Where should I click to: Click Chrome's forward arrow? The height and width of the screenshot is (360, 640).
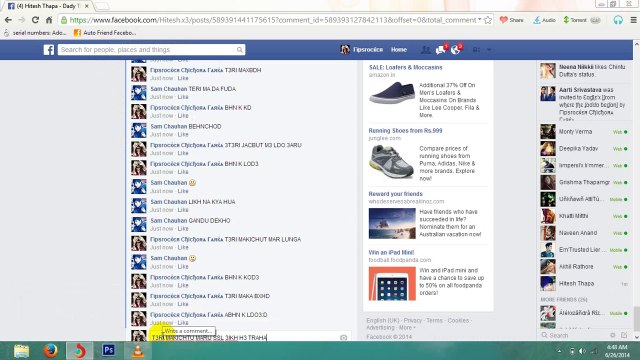(x=22, y=20)
